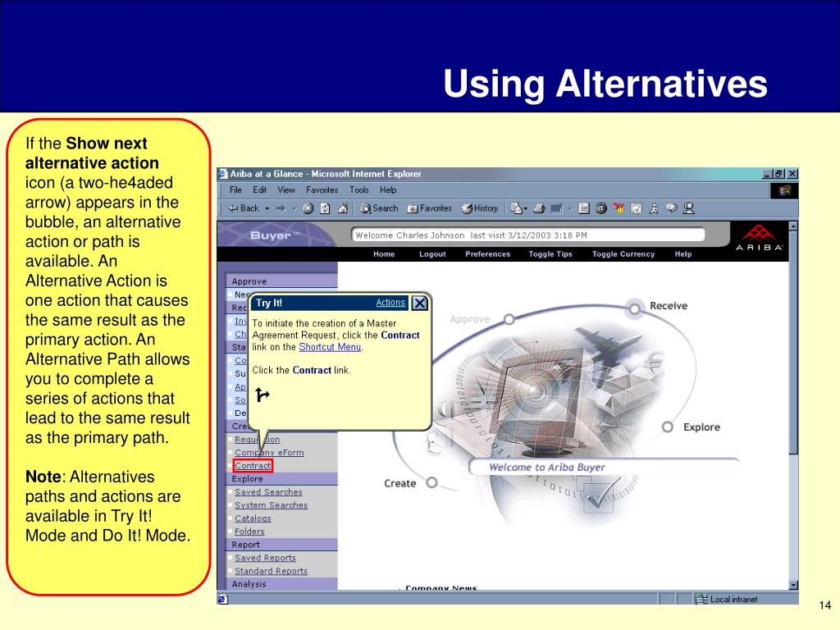This screenshot has height=630, width=840.
Task: Click the Approve node on the diagram
Action: click(509, 319)
